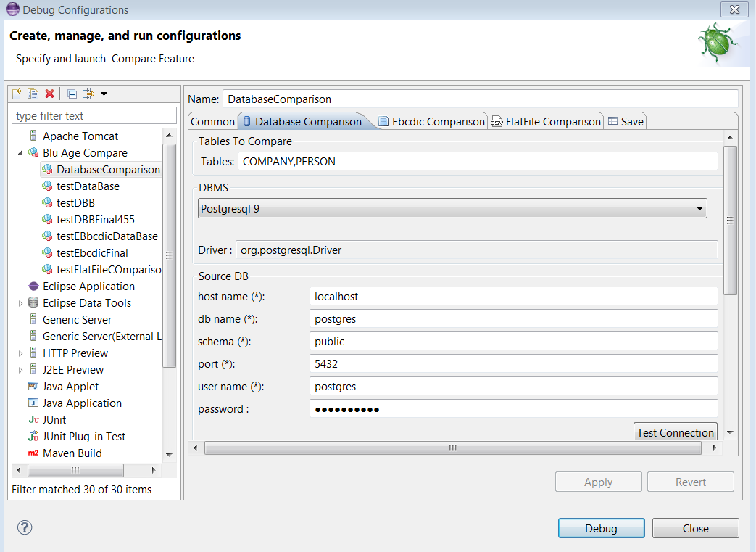Open the Ebcdic Comparison tab
This screenshot has height=552, width=756.
(432, 122)
